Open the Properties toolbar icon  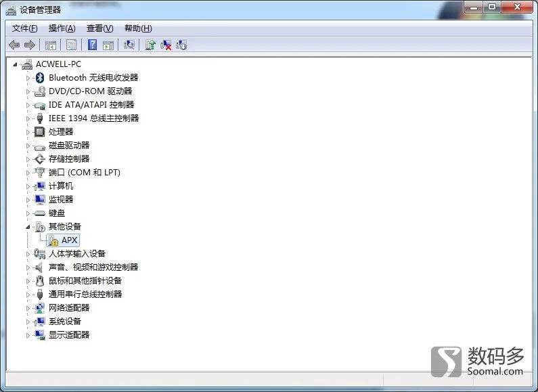(71, 45)
